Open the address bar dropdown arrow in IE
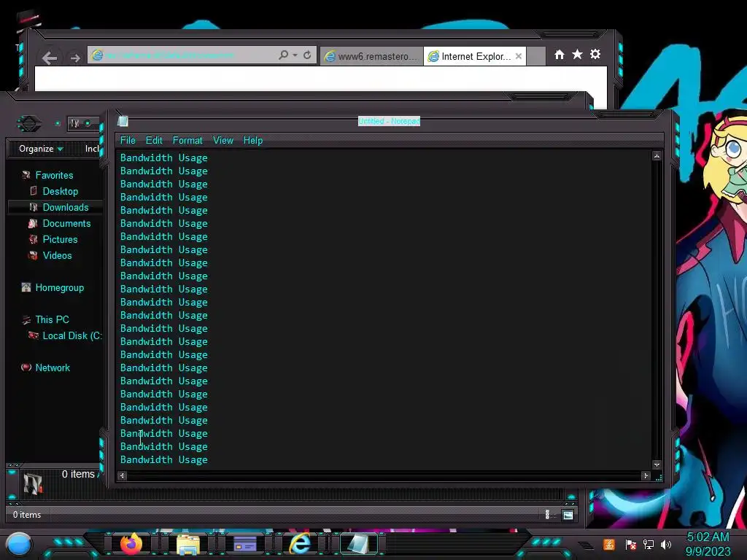 point(295,55)
